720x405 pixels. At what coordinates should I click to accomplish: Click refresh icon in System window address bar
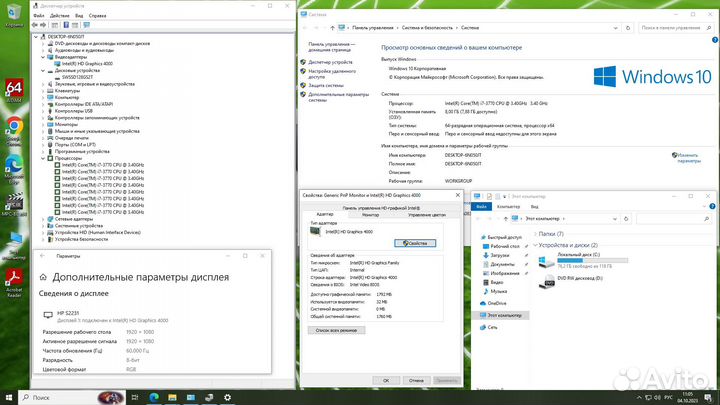[x=628, y=28]
